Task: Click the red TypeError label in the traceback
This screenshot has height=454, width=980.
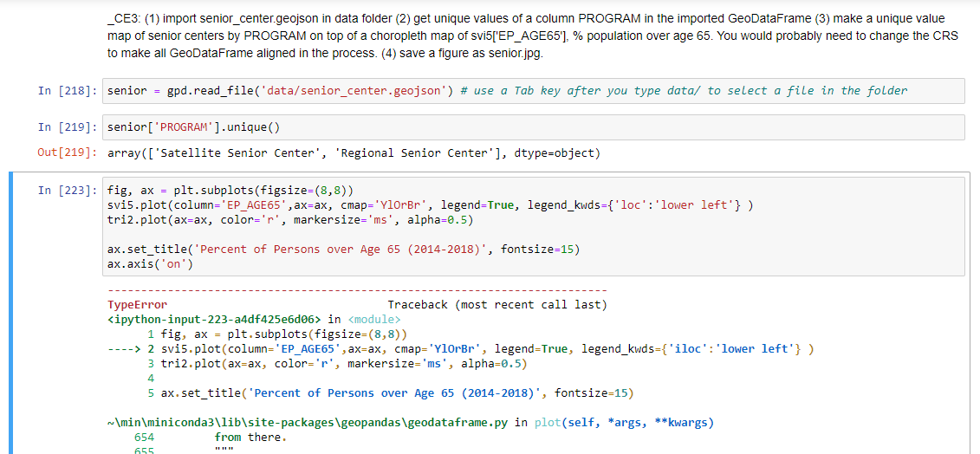Action: [138, 305]
